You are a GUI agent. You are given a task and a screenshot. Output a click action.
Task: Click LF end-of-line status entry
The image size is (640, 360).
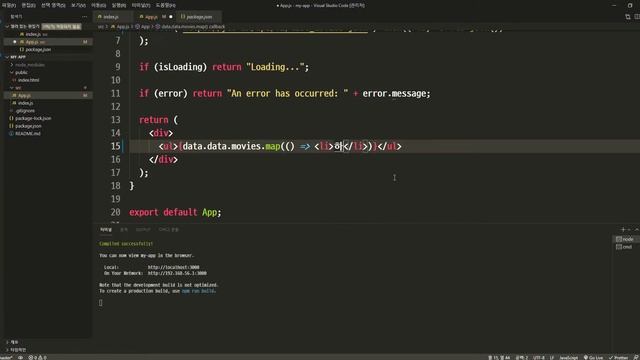tap(552, 358)
